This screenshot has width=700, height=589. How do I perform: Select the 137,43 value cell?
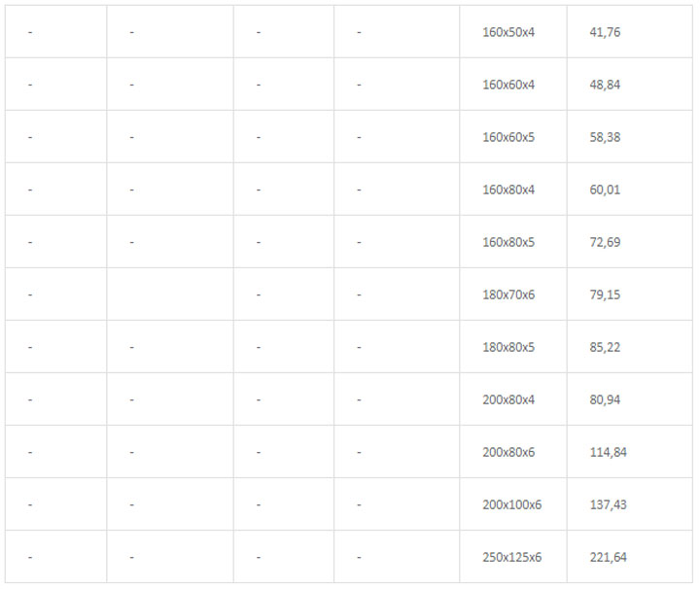(608, 504)
